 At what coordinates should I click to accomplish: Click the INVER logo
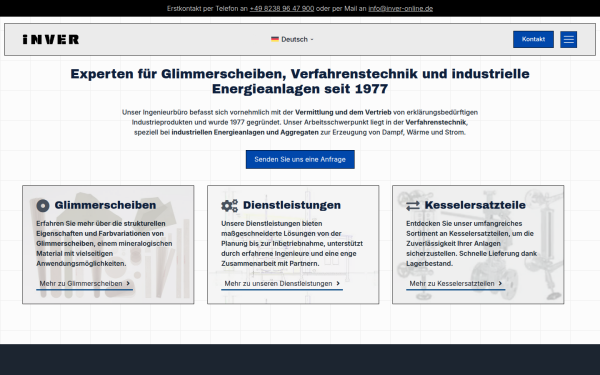tap(51, 39)
